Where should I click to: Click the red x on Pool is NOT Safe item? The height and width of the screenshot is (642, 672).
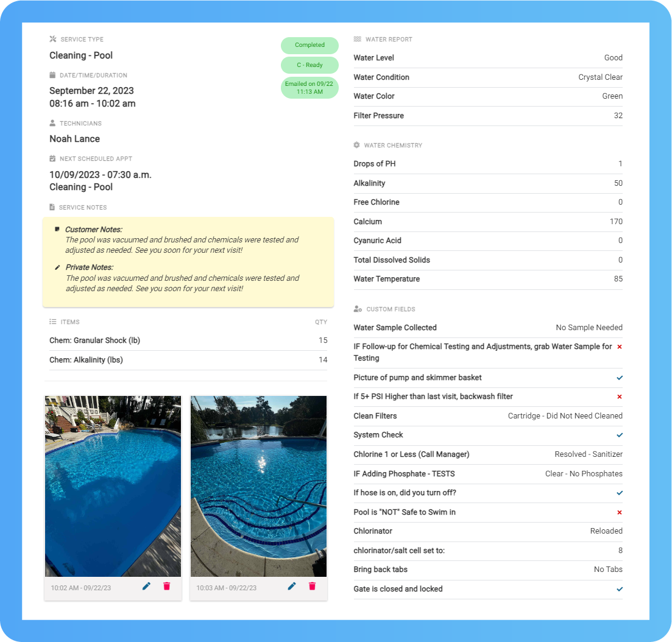[619, 512]
